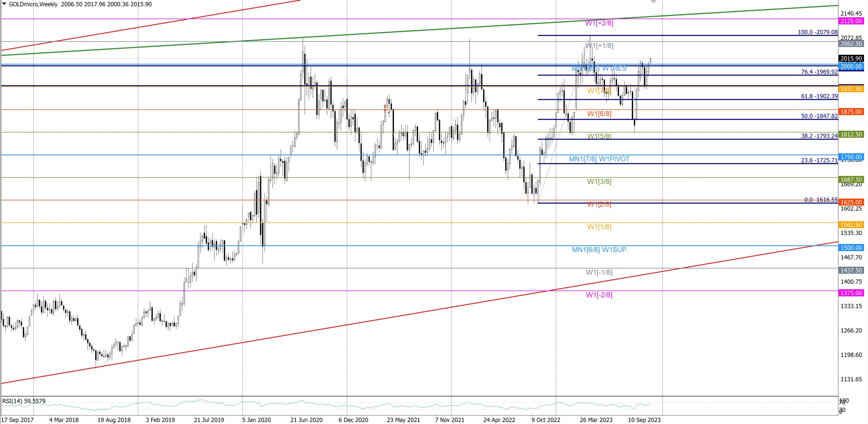Select the Fibonacci 100.0 -2079.08 level label
868x424 pixels.
817,32
